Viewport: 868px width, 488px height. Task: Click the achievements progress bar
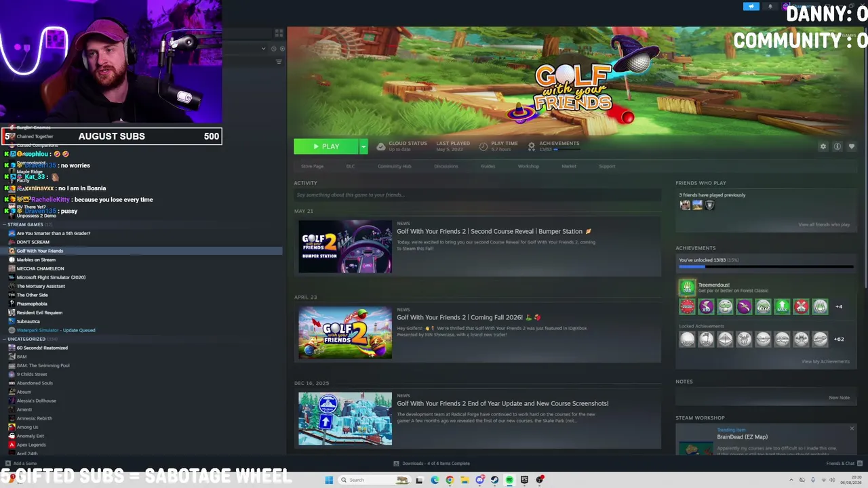[x=766, y=267]
